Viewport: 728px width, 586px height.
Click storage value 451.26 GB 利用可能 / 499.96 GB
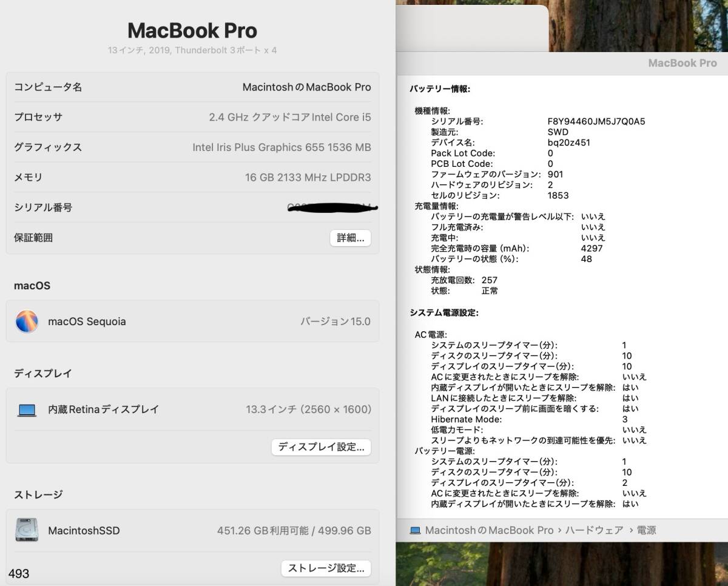pyautogui.click(x=294, y=531)
